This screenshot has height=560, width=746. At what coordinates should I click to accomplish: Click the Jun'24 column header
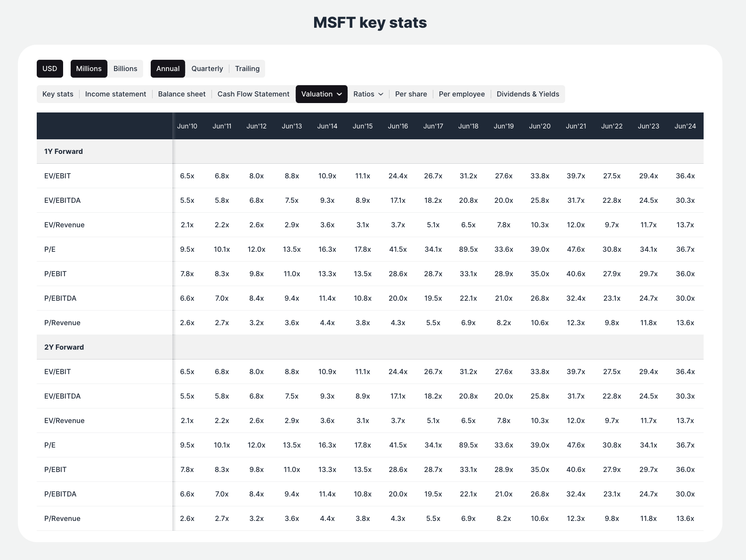coord(685,126)
